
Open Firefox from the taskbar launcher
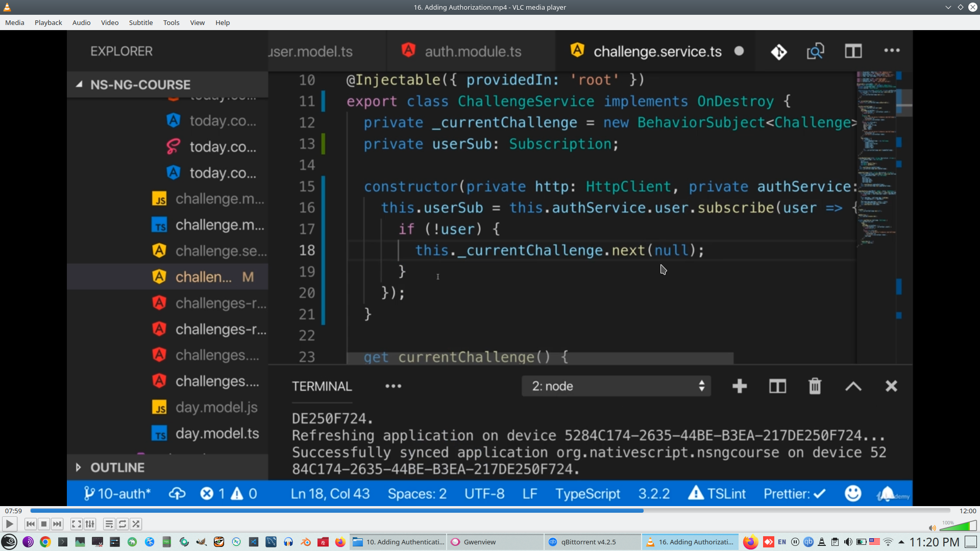(340, 542)
